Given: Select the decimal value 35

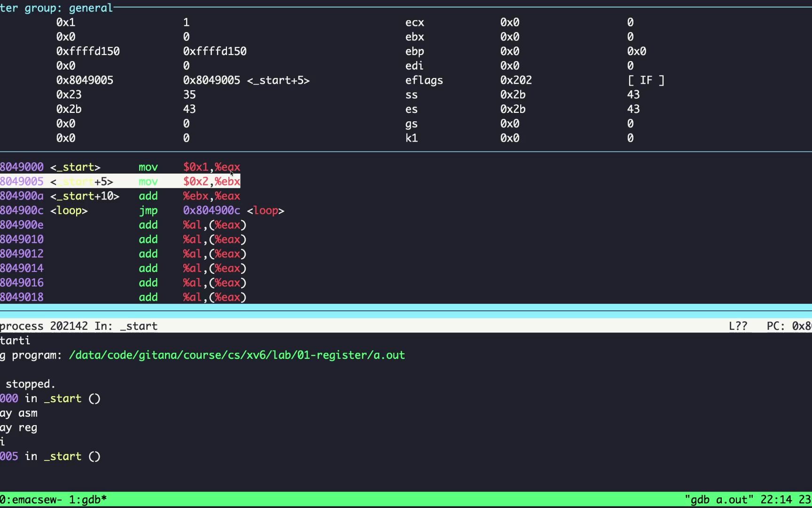Looking at the screenshot, I should [189, 95].
